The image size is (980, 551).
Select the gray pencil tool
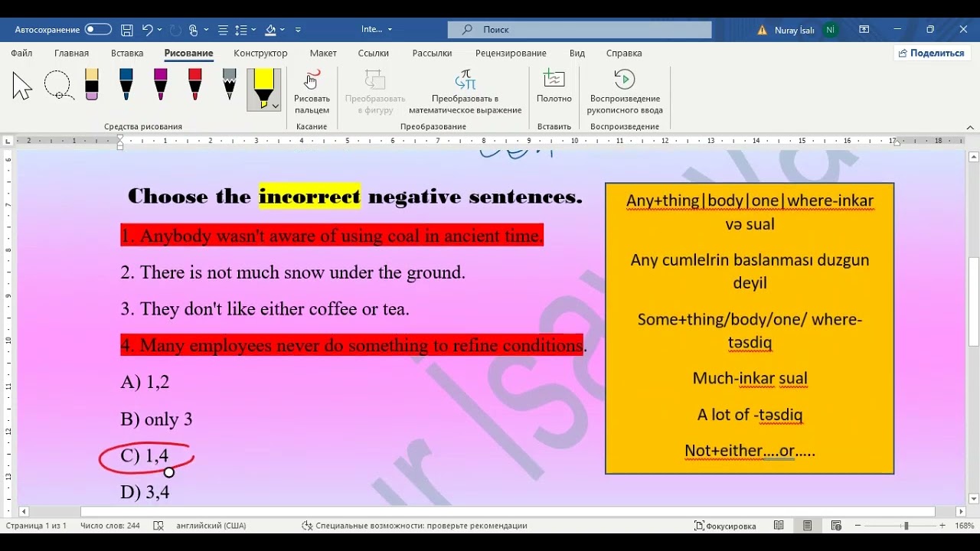(229, 85)
